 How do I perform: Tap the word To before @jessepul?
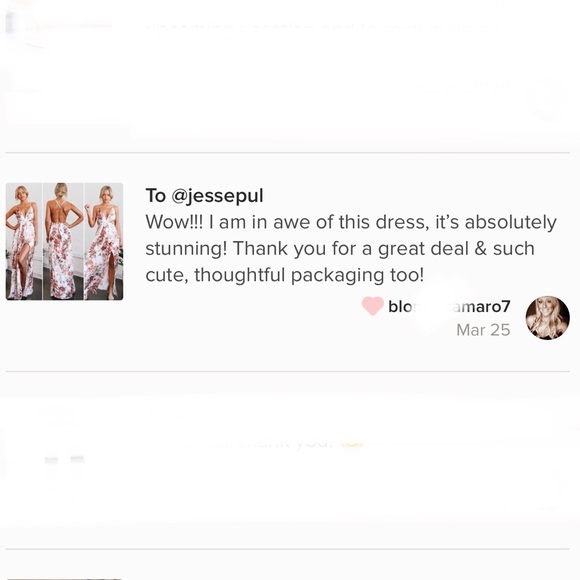(156, 196)
